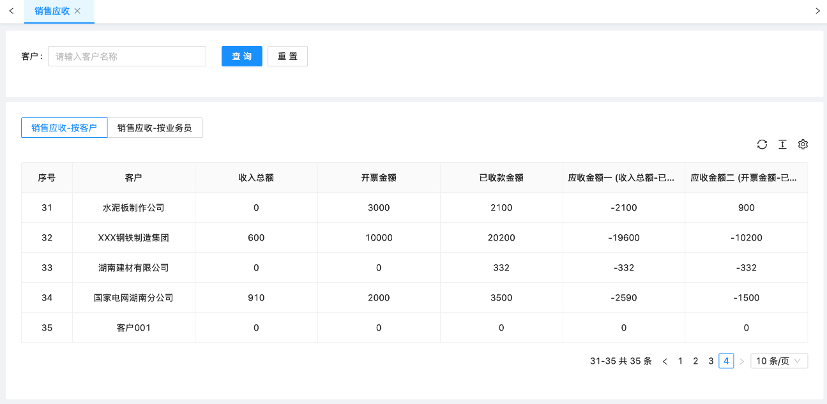Image resolution: width=827 pixels, height=404 pixels.
Task: Click the 开票金额 column header
Action: tap(379, 178)
